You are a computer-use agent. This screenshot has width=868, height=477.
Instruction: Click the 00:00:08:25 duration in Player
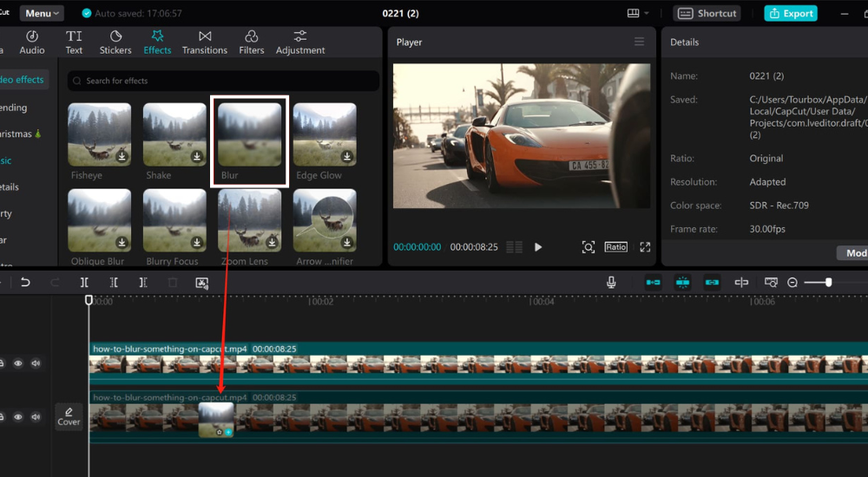click(474, 247)
